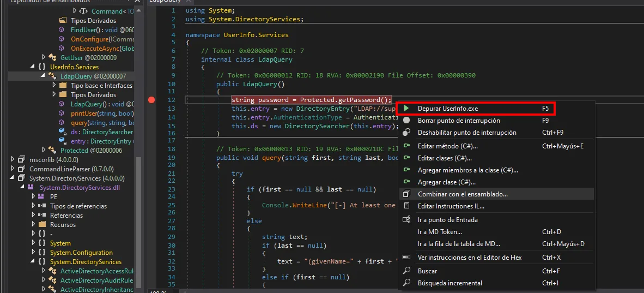Choose 'Ver instrucciones en el Editor de Hex'
This screenshot has width=644, height=293.
point(496,257)
